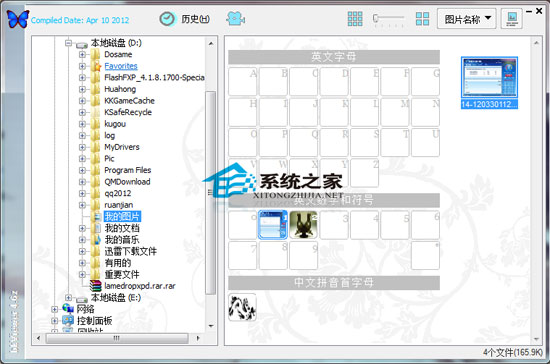Select the 网络 network node

click(86, 309)
